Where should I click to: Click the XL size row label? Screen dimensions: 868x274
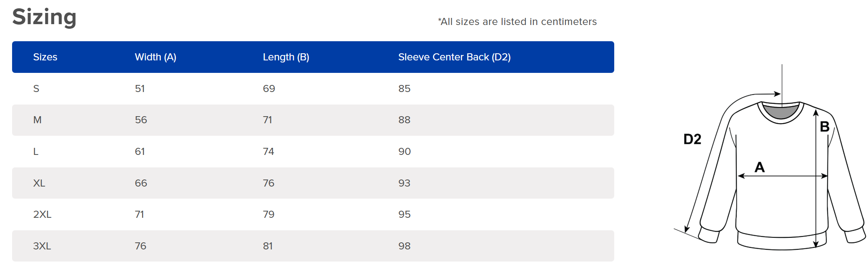[x=39, y=183]
